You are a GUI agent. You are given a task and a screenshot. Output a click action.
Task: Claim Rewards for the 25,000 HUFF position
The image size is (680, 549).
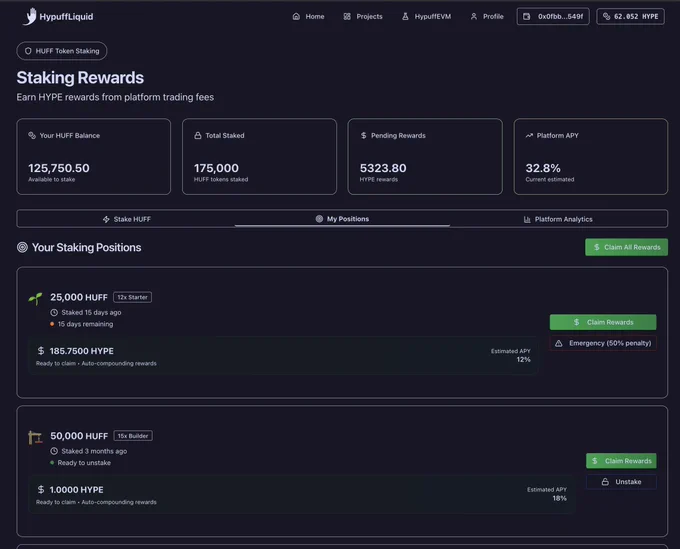(603, 322)
